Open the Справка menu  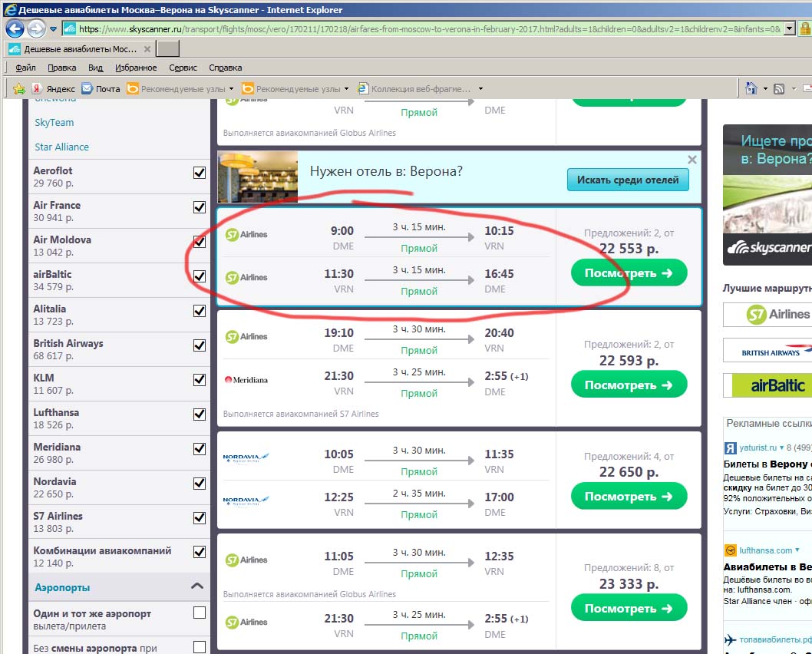pyautogui.click(x=226, y=68)
